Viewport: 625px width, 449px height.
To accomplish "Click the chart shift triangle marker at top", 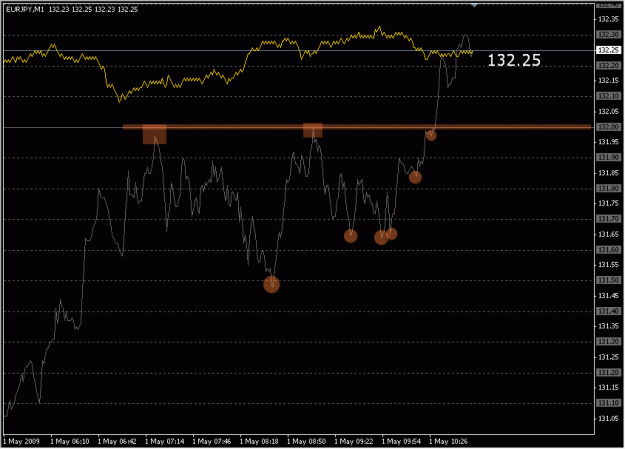I will (474, 6).
